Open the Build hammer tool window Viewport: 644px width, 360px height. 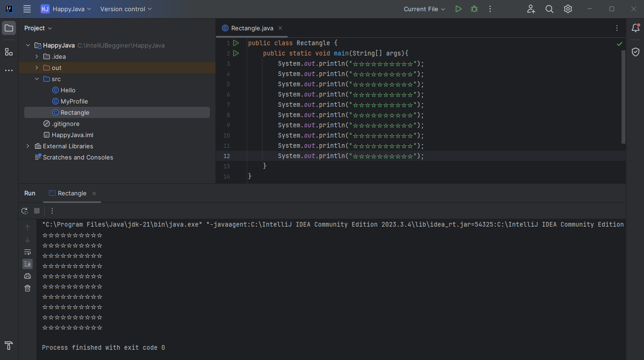(9, 346)
